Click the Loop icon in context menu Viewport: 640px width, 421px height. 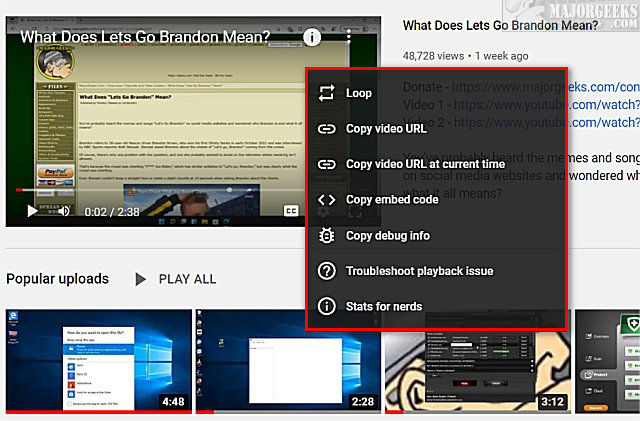[x=327, y=93]
